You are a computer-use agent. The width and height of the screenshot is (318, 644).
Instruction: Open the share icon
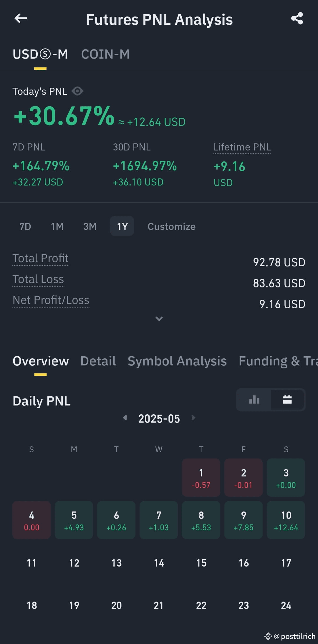(x=297, y=19)
